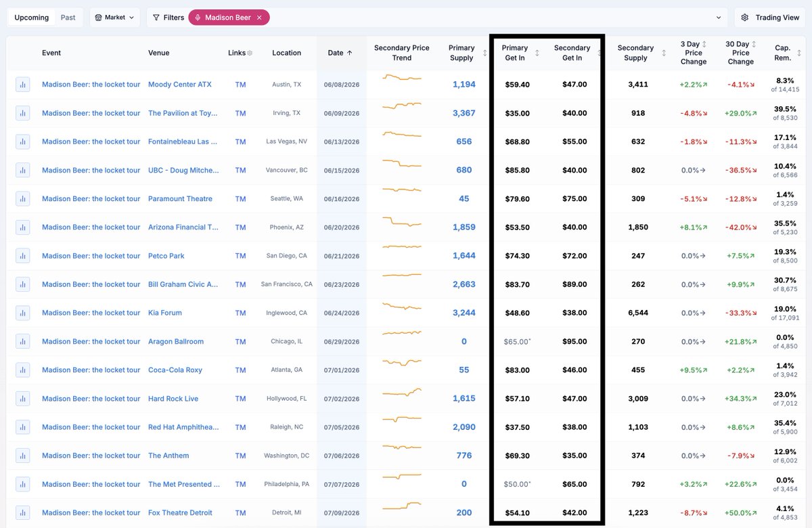
Task: Open the Market dropdown
Action: pos(114,18)
